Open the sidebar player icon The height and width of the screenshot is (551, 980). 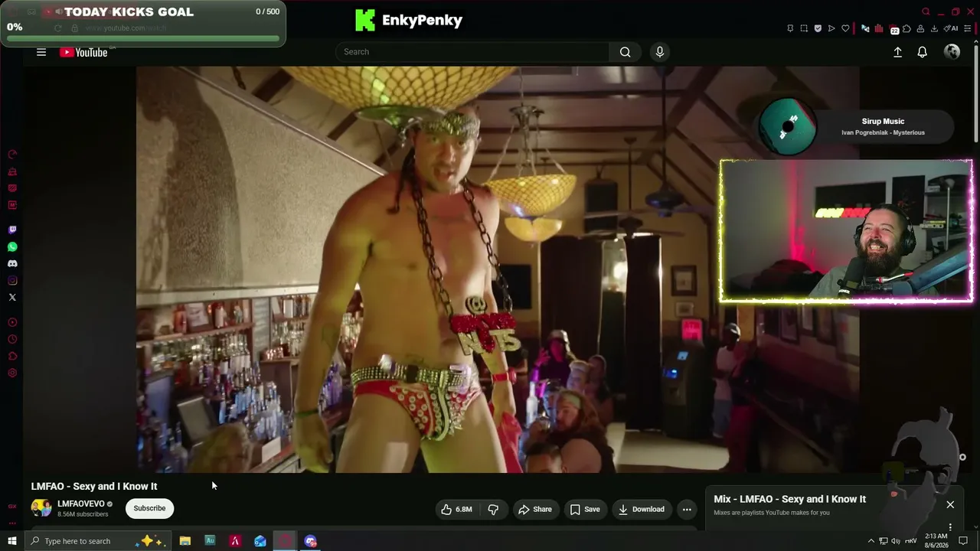point(12,322)
